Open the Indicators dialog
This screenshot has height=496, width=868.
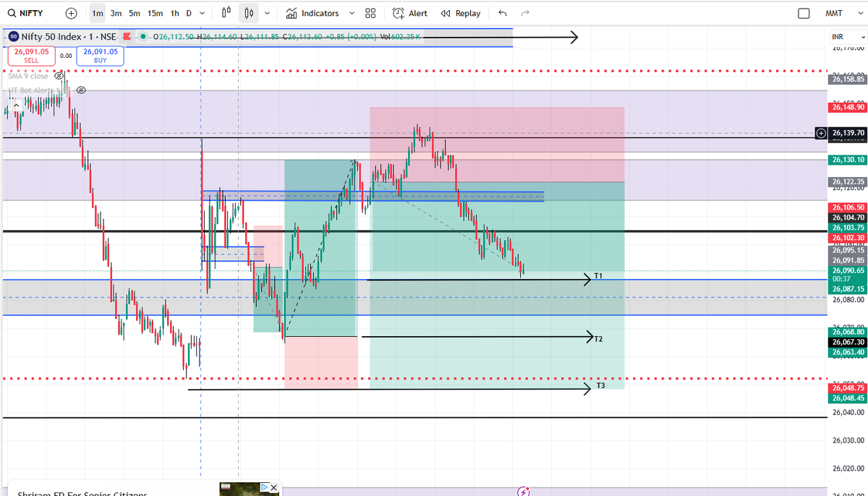click(312, 13)
